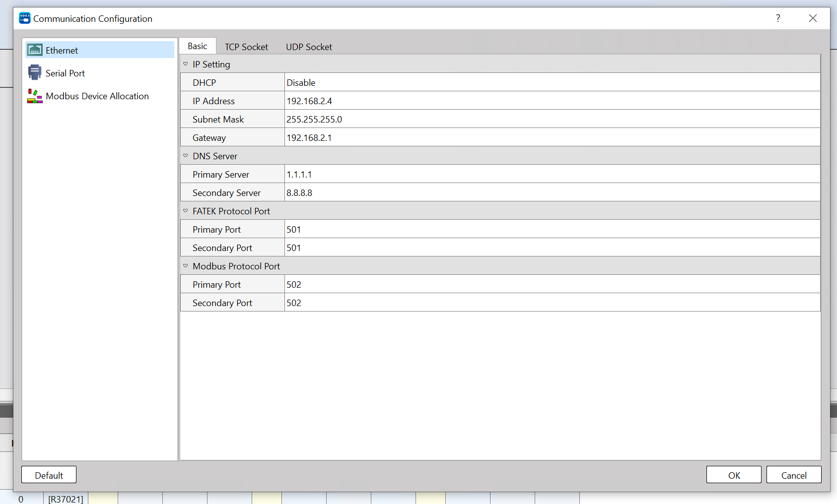Viewport: 837px width, 504px height.
Task: Collapse the Modbus Protocol Port group
Action: click(186, 266)
